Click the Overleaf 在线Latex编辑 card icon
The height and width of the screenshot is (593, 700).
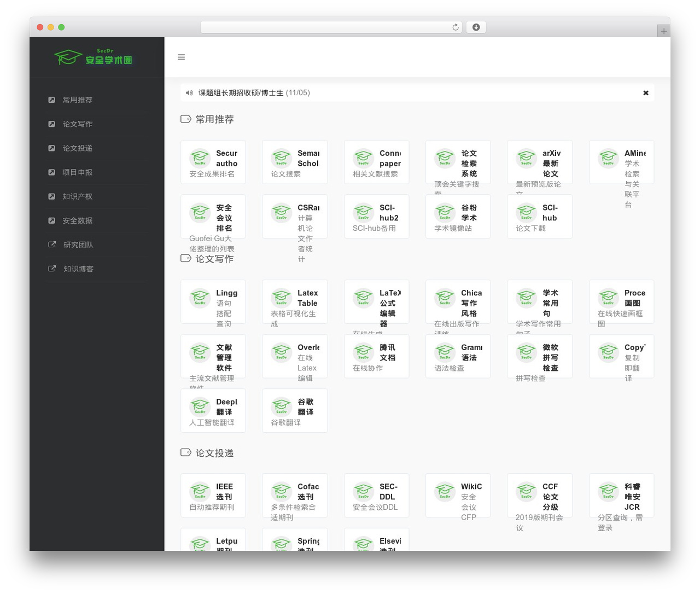click(x=282, y=352)
